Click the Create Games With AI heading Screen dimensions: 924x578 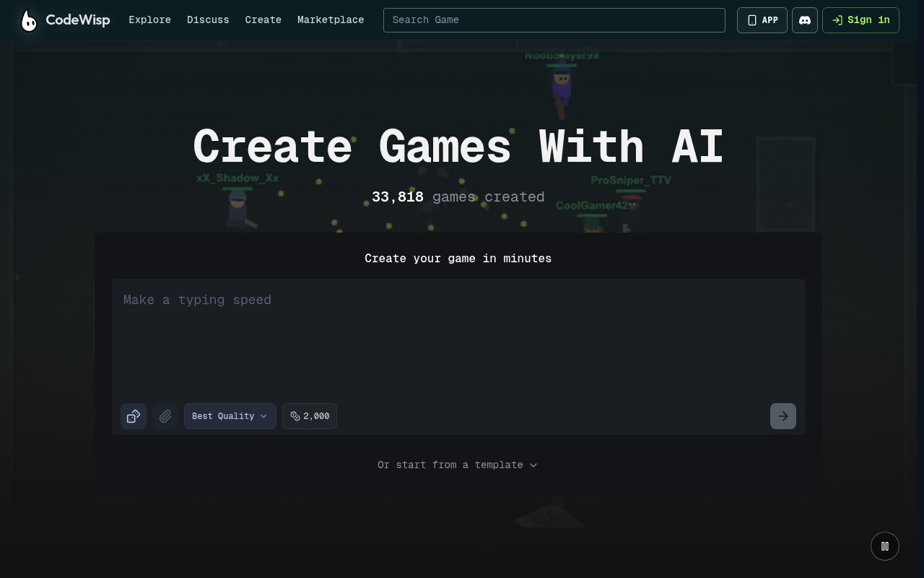pyautogui.click(x=458, y=147)
